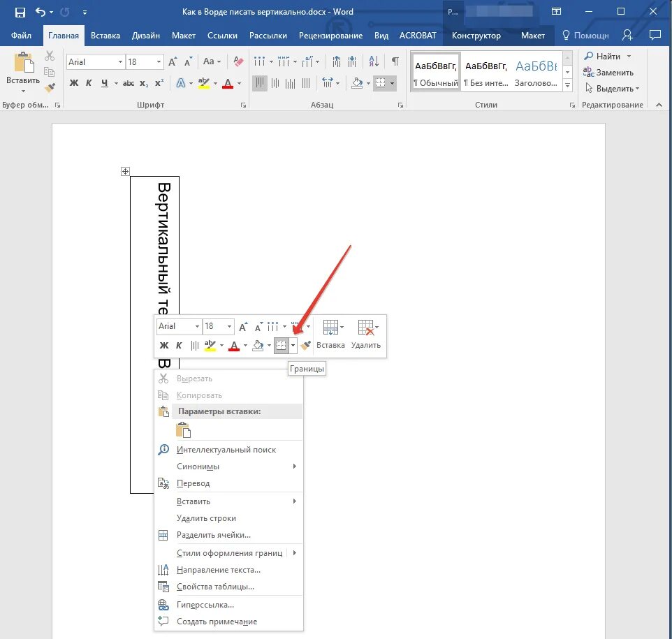Screen dimensions: 672x639
Task: Click the multilevel list icon in the ribbon
Action: click(307, 61)
